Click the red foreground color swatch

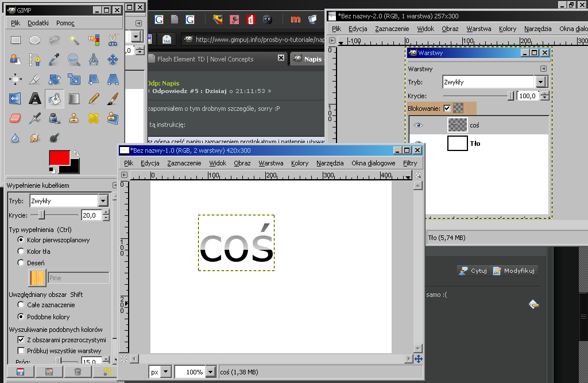click(59, 157)
